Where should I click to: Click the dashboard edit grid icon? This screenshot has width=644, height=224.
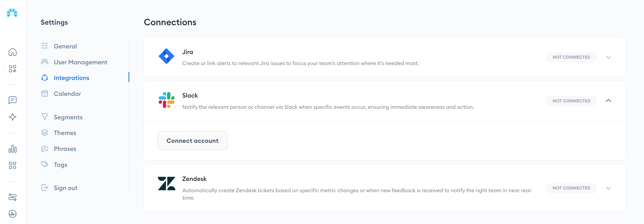pyautogui.click(x=12, y=69)
